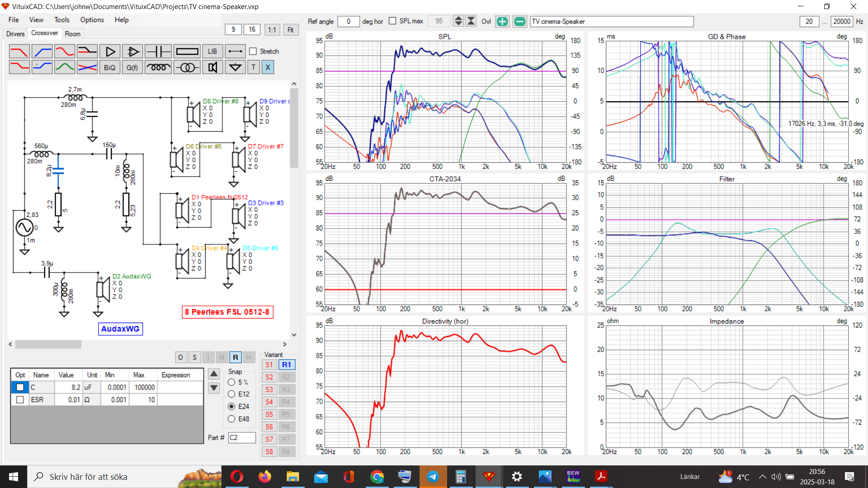Insert an inductor coil component
The height and width of the screenshot is (488, 868).
[158, 67]
